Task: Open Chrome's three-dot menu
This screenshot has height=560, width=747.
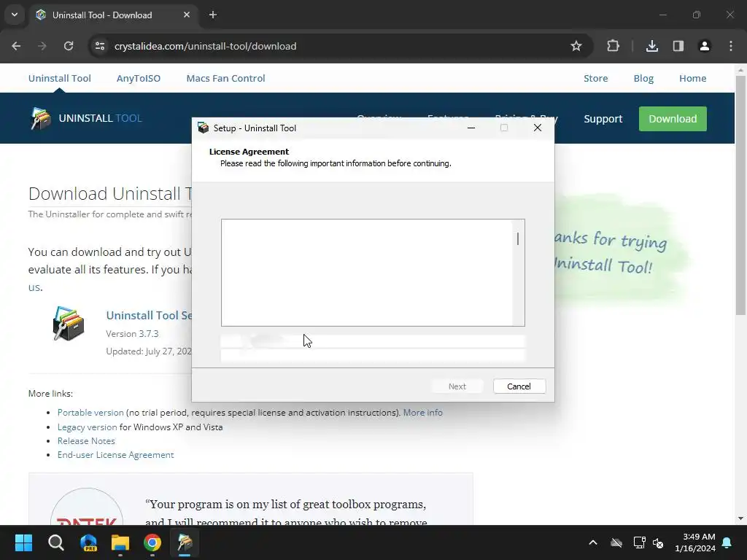Action: (731, 46)
